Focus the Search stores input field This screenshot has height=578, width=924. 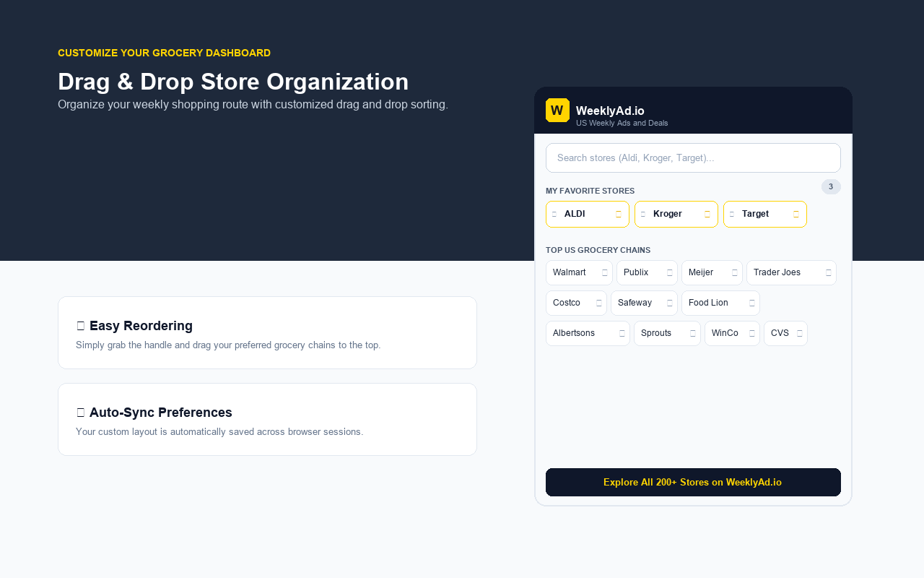pyautogui.click(x=693, y=158)
